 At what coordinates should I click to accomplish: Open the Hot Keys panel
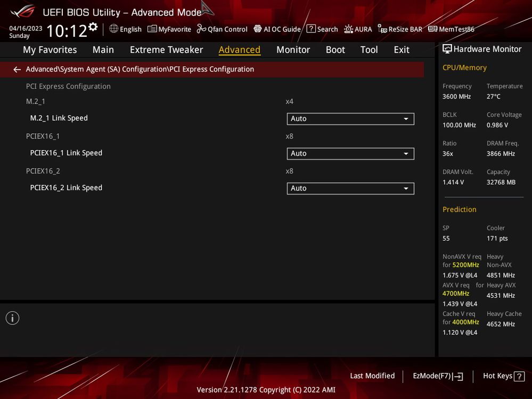pyautogui.click(x=502, y=376)
